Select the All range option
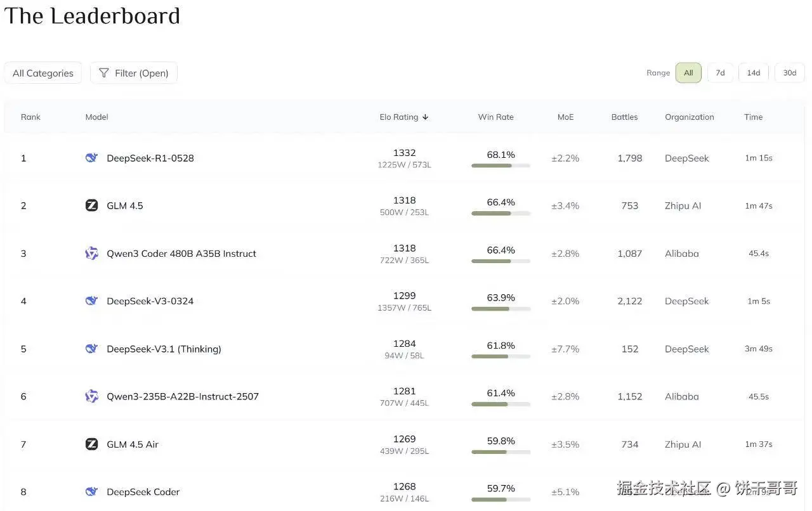Image resolution: width=812 pixels, height=511 pixels. coord(688,73)
